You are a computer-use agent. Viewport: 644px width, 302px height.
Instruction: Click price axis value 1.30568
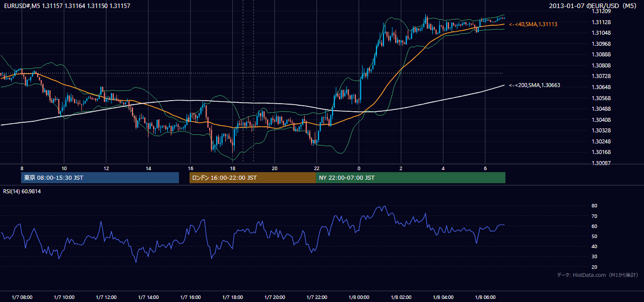point(602,98)
